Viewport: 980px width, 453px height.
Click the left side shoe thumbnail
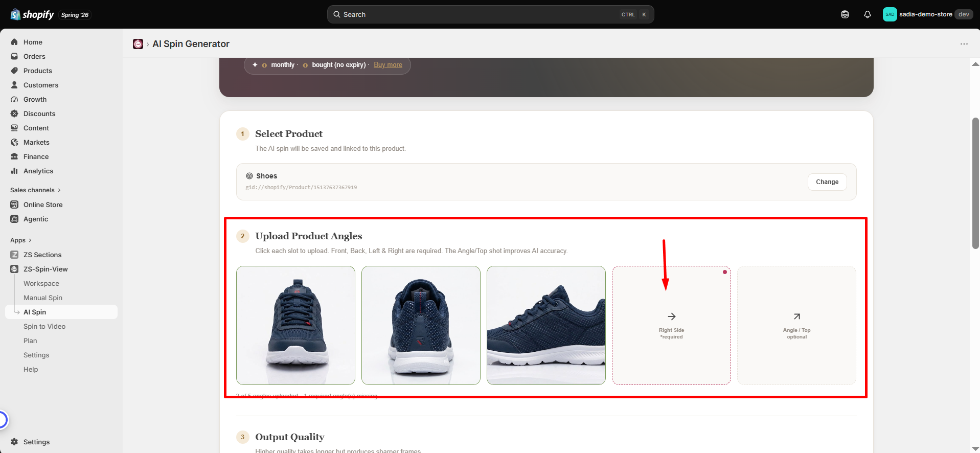[x=546, y=325]
